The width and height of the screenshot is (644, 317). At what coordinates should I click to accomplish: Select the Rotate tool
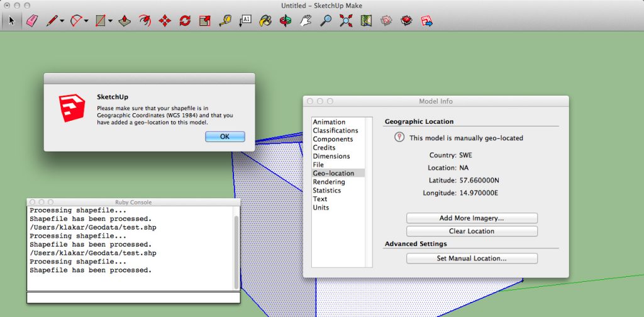(x=185, y=21)
